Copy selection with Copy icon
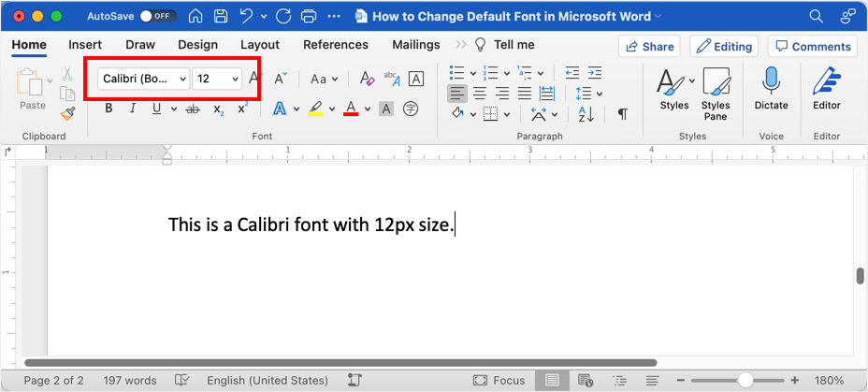Viewport: 868px width, 392px height. pos(67,94)
